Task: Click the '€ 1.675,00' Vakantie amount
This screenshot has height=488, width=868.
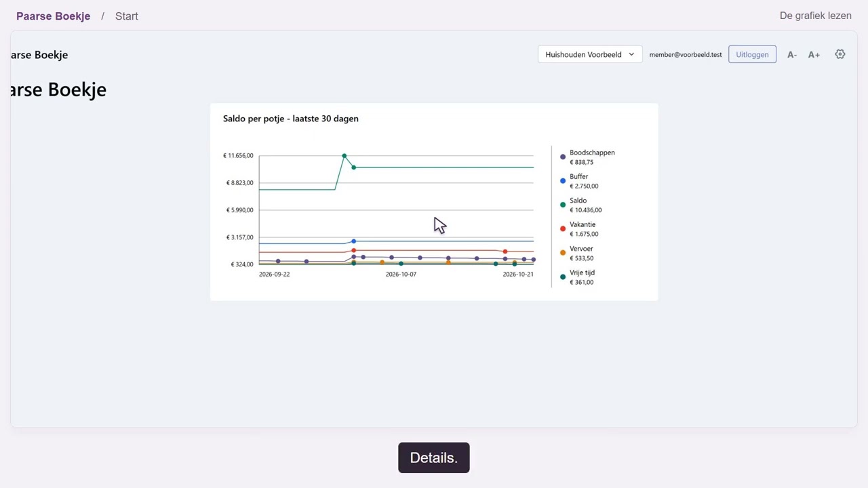Action: click(584, 234)
